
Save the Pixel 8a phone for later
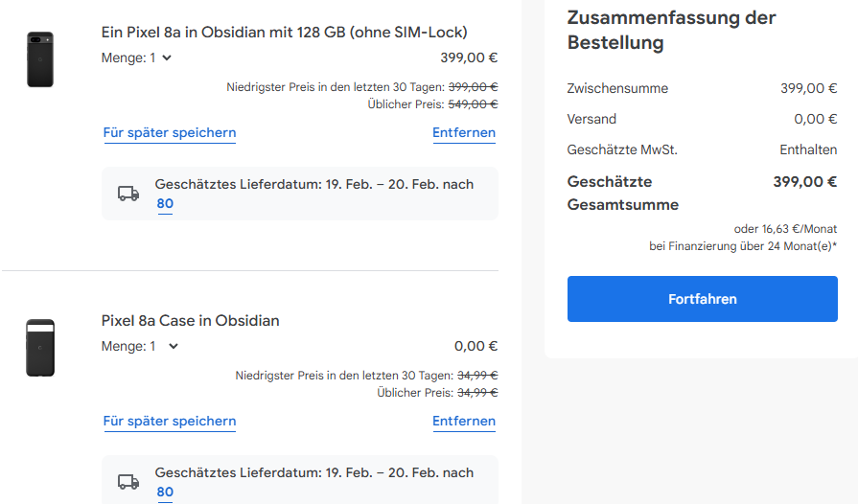pos(170,133)
